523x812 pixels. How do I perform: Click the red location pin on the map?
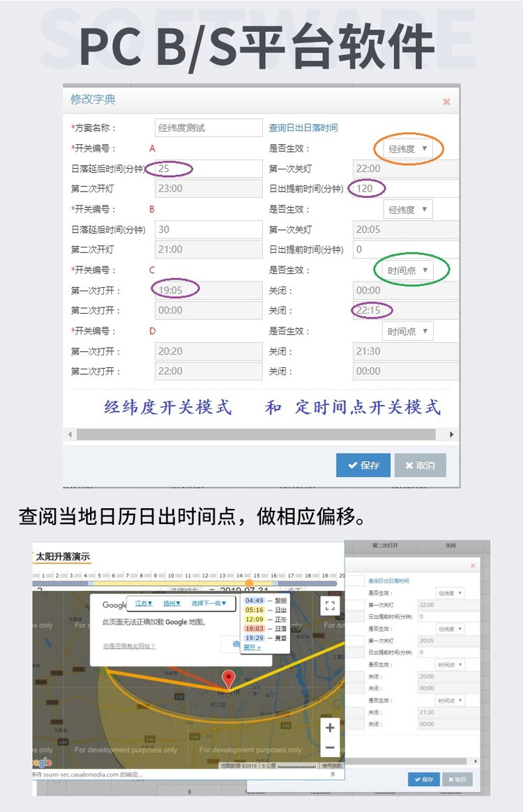228,680
